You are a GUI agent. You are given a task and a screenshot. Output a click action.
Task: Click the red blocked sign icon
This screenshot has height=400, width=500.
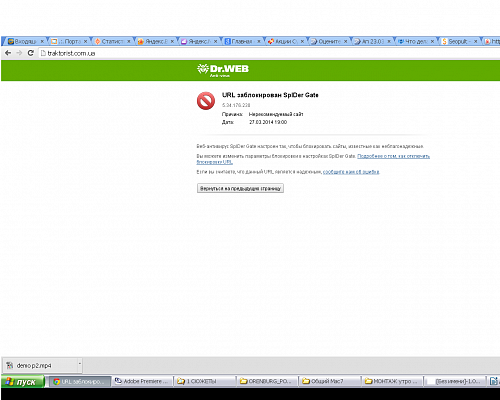click(206, 101)
